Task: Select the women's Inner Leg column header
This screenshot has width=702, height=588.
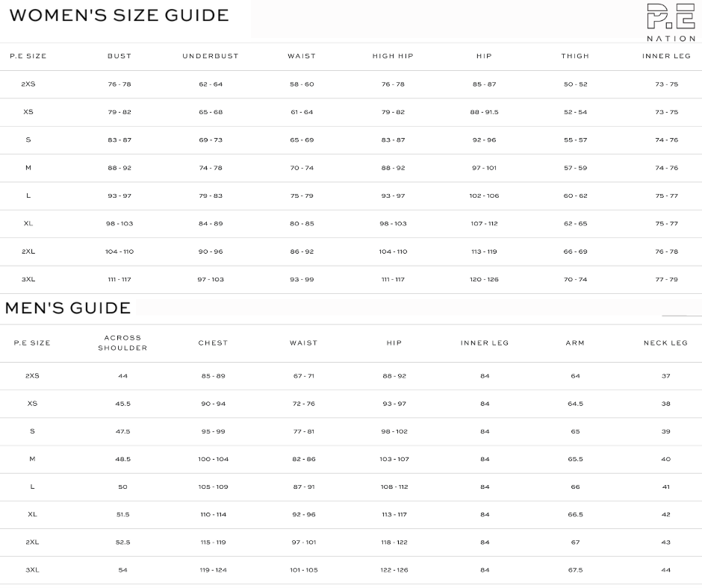Action: [x=666, y=57]
